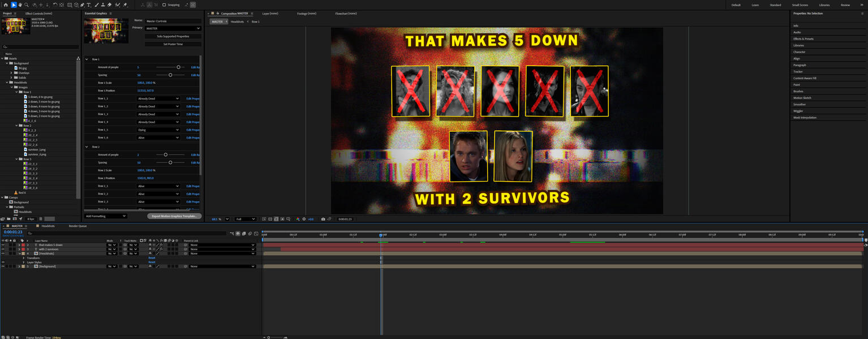Screen dimensions: 868x339
Task: Toggle Layer Styles visibility eye
Action: point(3,262)
